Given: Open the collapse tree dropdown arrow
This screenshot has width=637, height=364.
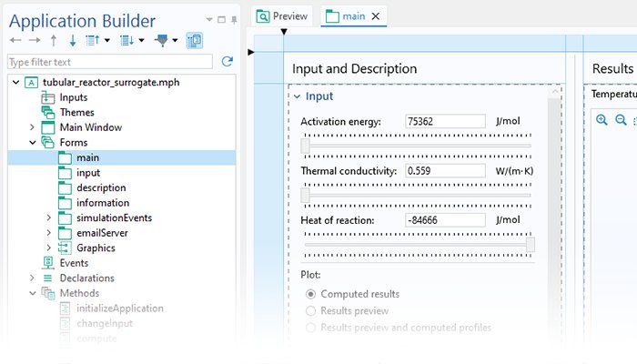Looking at the screenshot, I should pos(107,40).
